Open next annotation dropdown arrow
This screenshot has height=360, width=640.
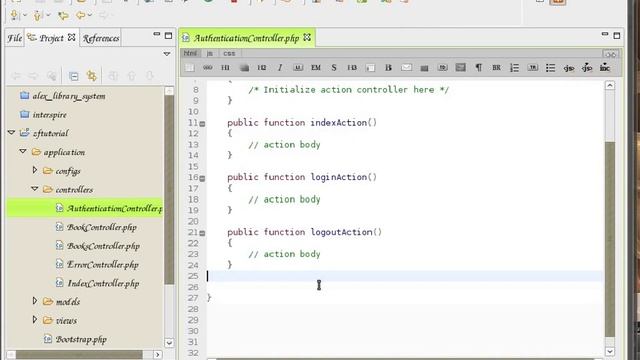[x=25, y=16]
